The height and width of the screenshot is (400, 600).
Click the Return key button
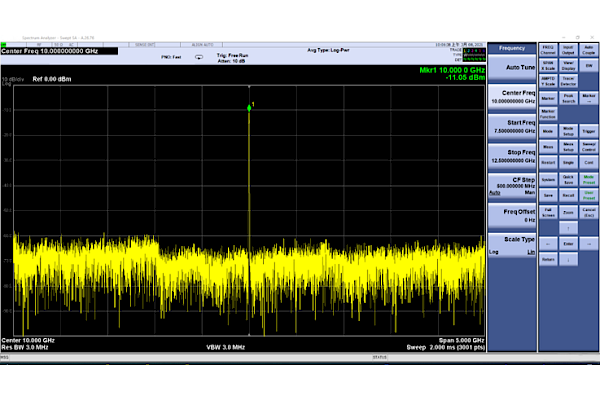[x=548, y=259]
